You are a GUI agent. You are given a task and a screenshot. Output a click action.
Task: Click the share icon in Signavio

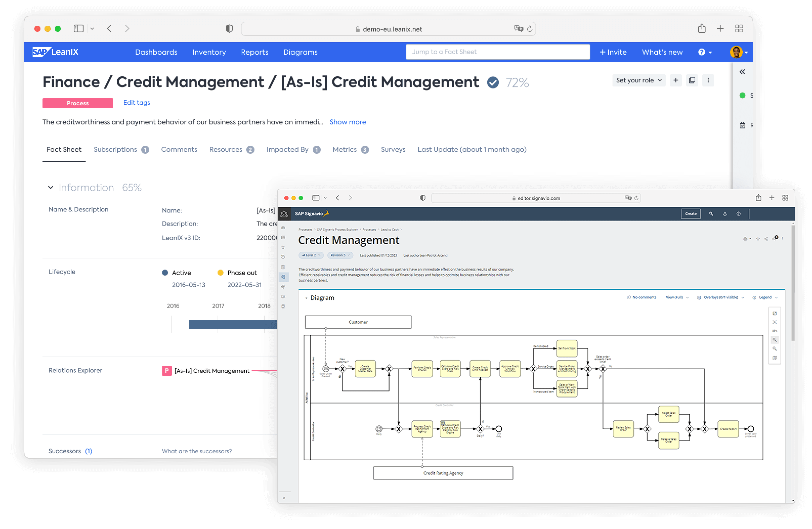[x=766, y=239]
